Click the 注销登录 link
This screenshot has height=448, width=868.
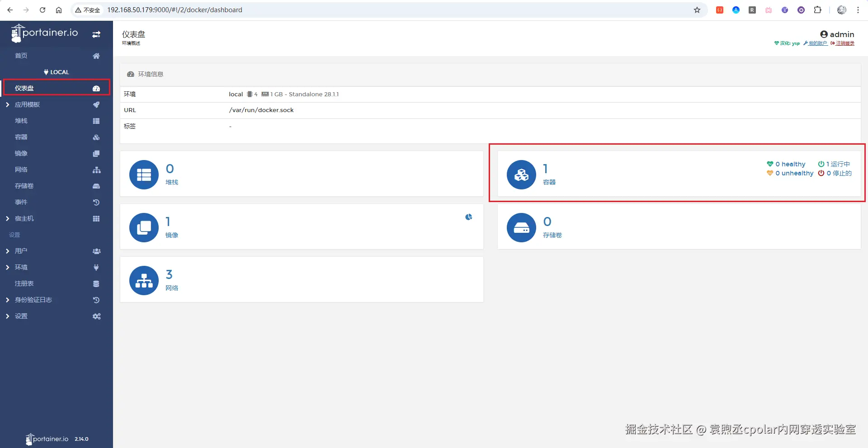[843, 43]
